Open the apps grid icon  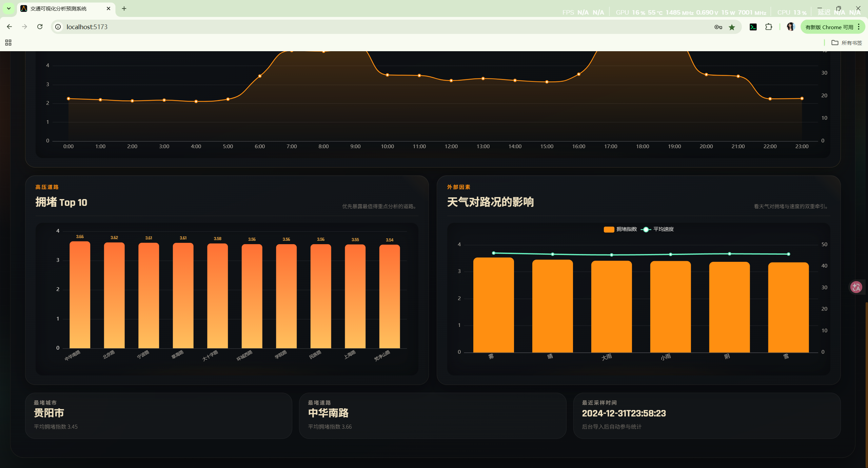[8, 43]
